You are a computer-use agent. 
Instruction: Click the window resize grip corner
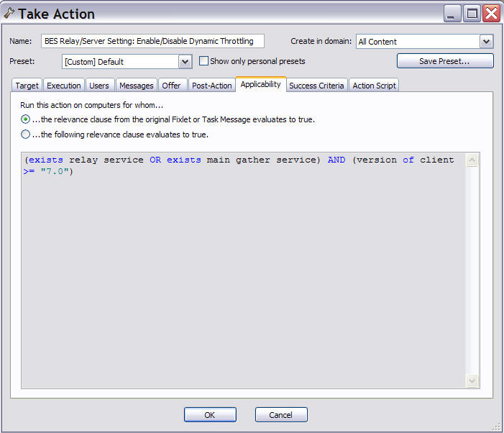coord(497,427)
